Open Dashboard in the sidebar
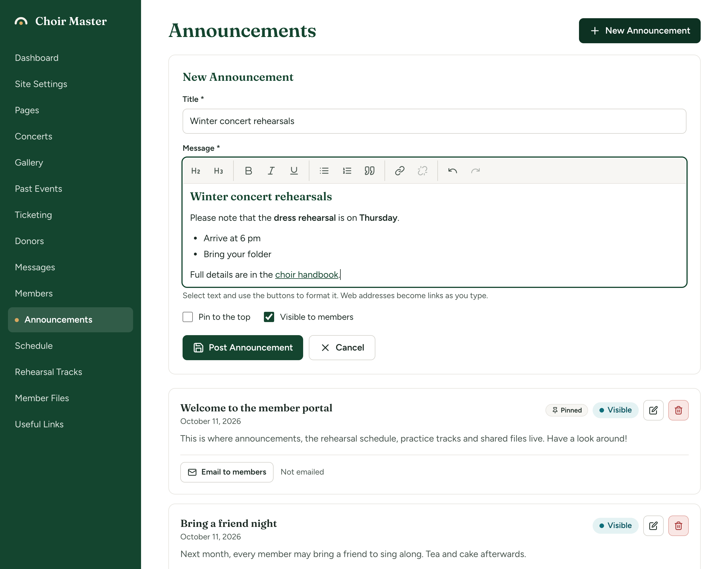 tap(70, 58)
